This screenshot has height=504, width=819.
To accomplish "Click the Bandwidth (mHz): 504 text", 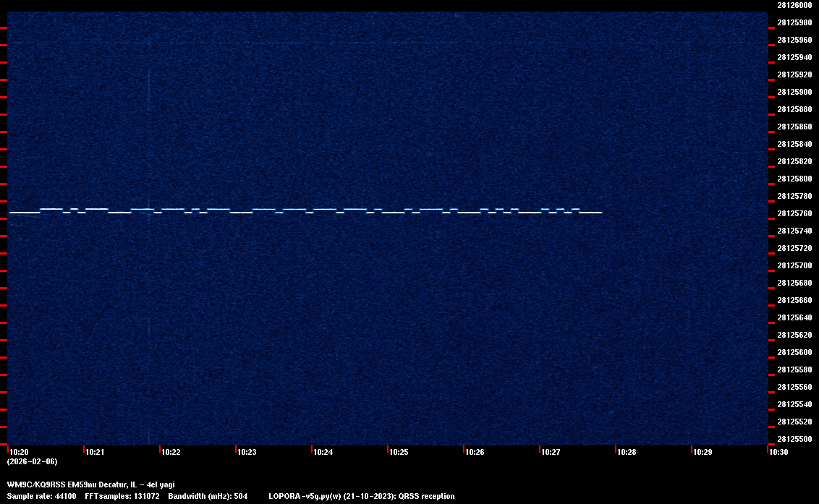I will click(208, 496).
